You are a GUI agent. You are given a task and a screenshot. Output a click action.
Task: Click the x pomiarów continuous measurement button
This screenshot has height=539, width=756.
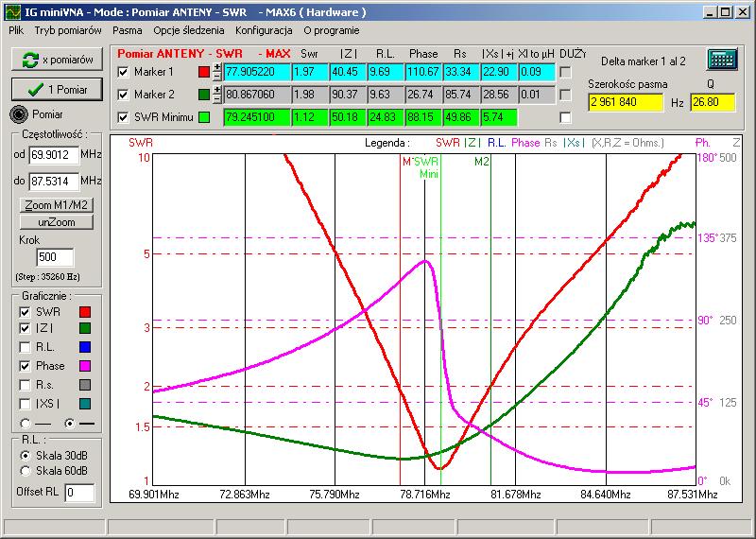tap(56, 60)
